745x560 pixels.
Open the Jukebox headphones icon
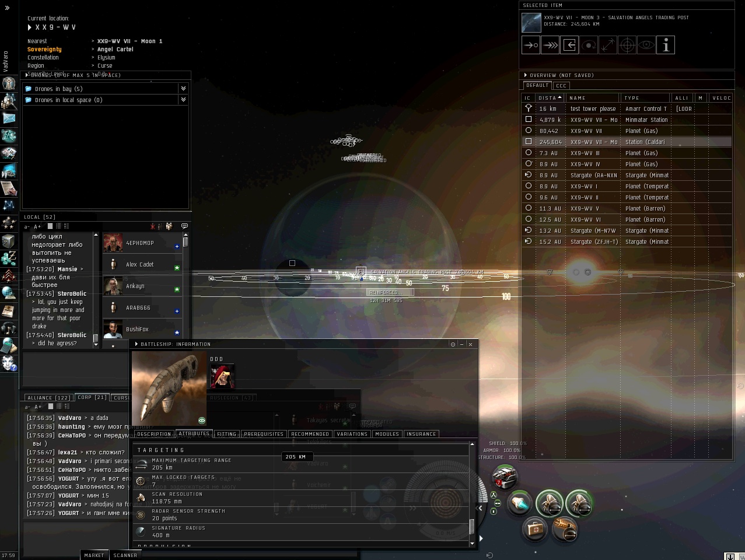[9, 328]
